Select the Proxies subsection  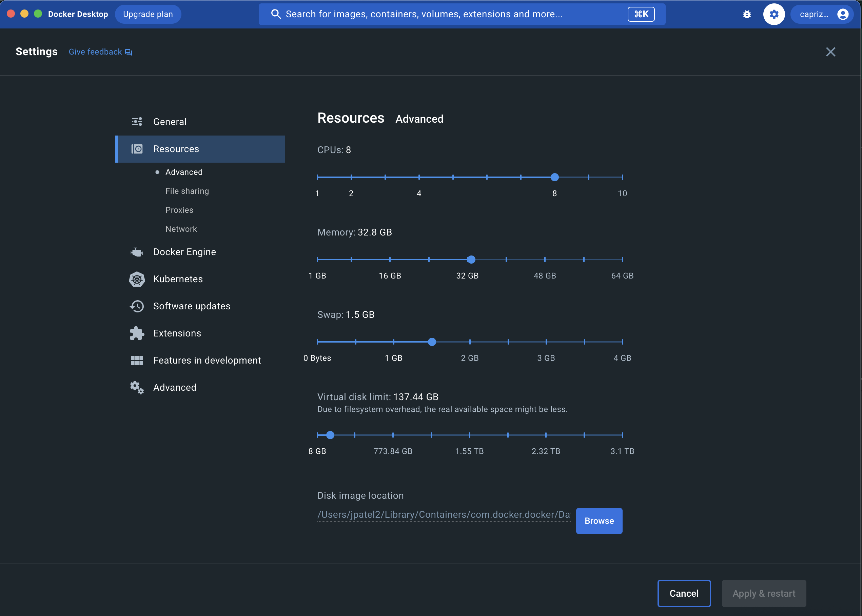coord(179,210)
